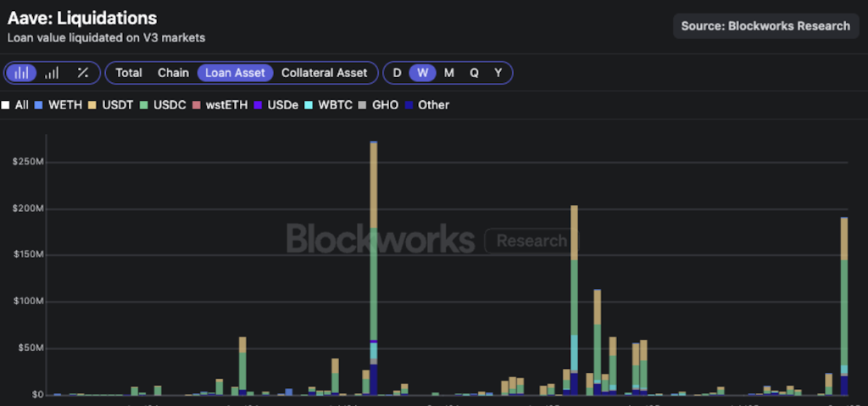This screenshot has width=868, height=406.
Task: Click the All legend entry
Action: click(16, 105)
